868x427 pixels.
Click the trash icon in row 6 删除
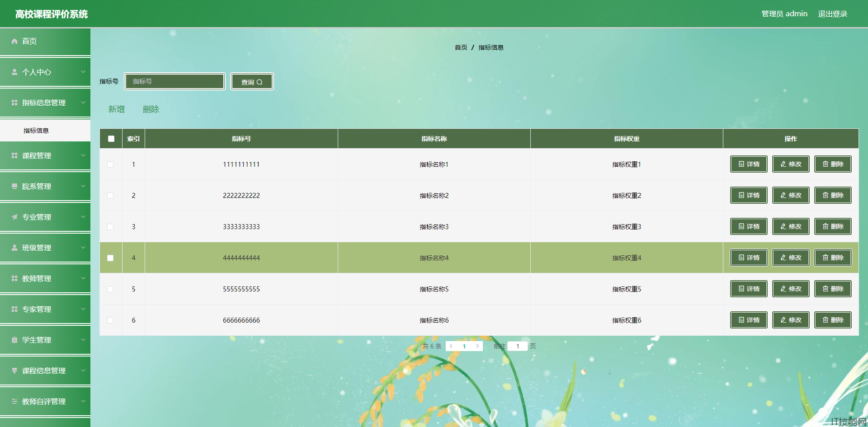826,320
